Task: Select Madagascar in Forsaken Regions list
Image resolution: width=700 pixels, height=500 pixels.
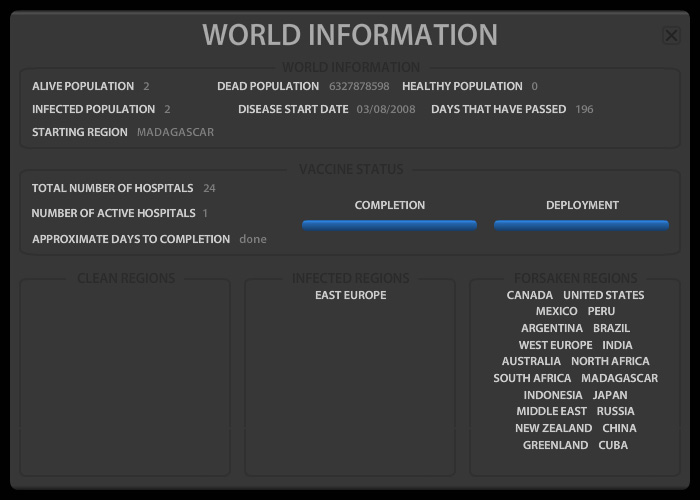Action: tap(619, 378)
